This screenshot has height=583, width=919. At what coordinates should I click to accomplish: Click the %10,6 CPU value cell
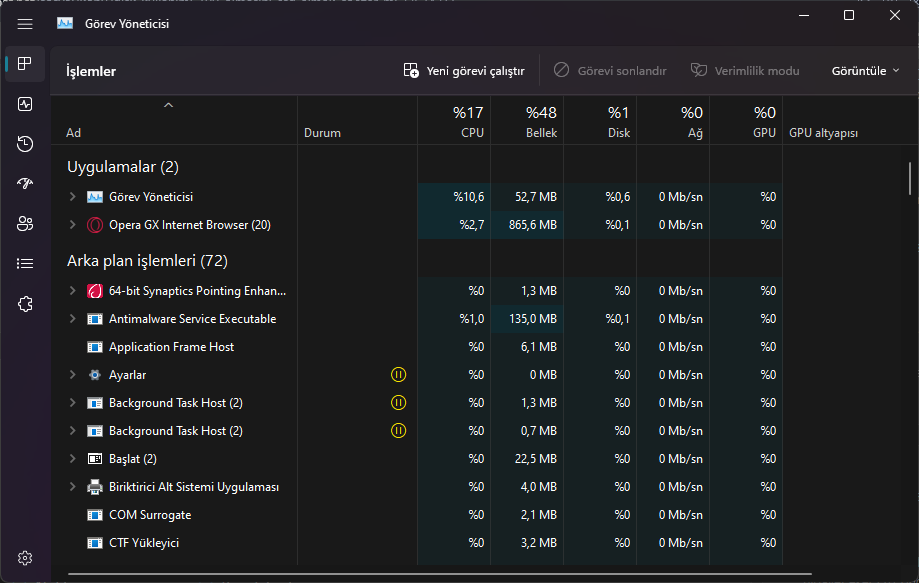point(454,197)
